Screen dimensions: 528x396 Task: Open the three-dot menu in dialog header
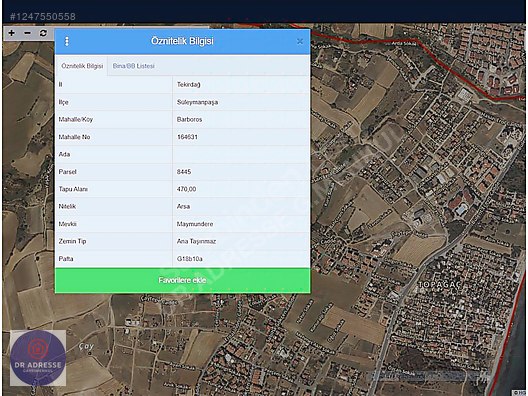click(67, 41)
